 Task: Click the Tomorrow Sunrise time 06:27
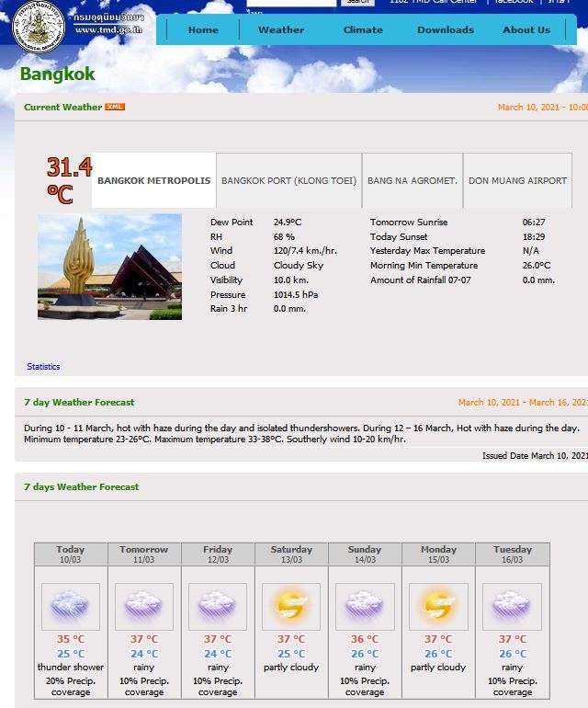(x=534, y=223)
